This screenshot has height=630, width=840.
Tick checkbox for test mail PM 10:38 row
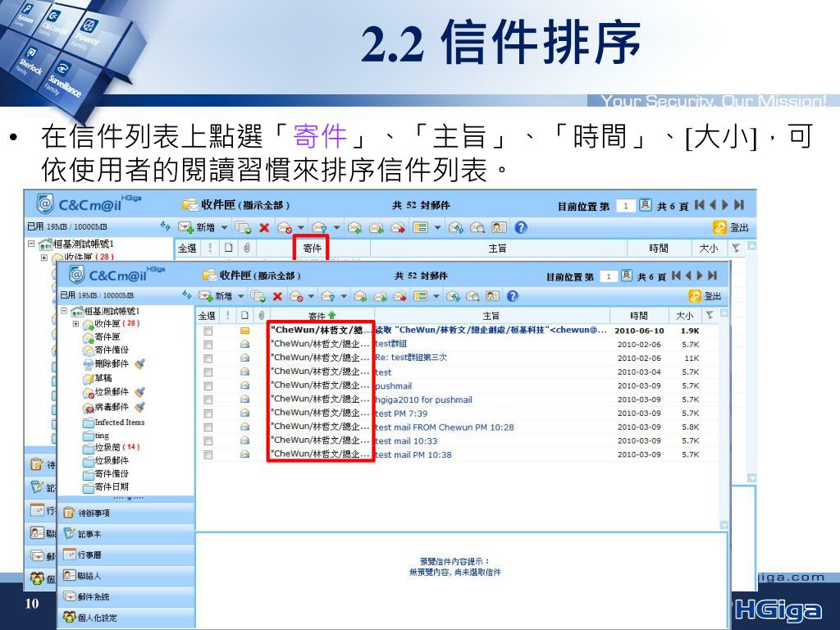coord(208,454)
